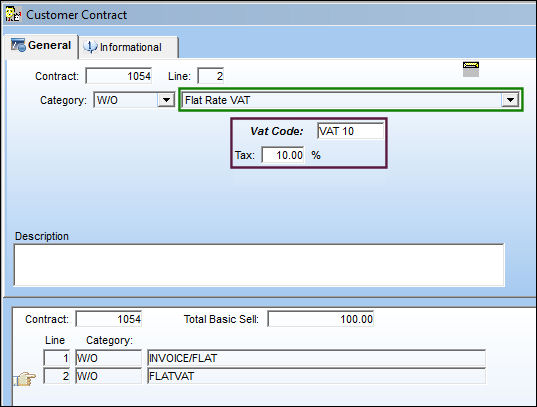Click inside the Description text box
The image size is (537, 407).
[259, 265]
